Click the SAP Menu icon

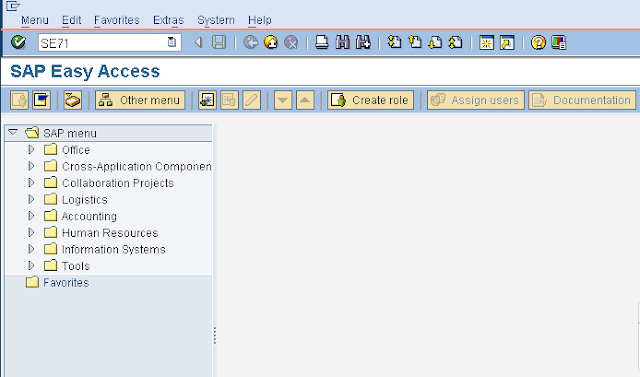point(41,100)
